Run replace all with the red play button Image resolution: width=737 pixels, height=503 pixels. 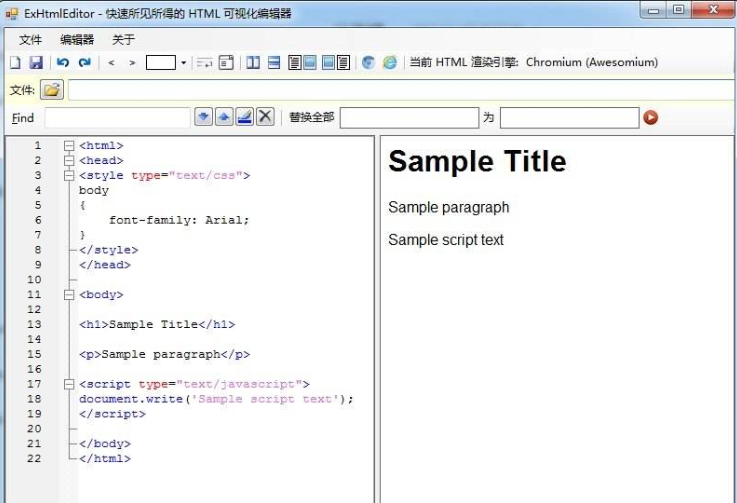click(x=651, y=117)
